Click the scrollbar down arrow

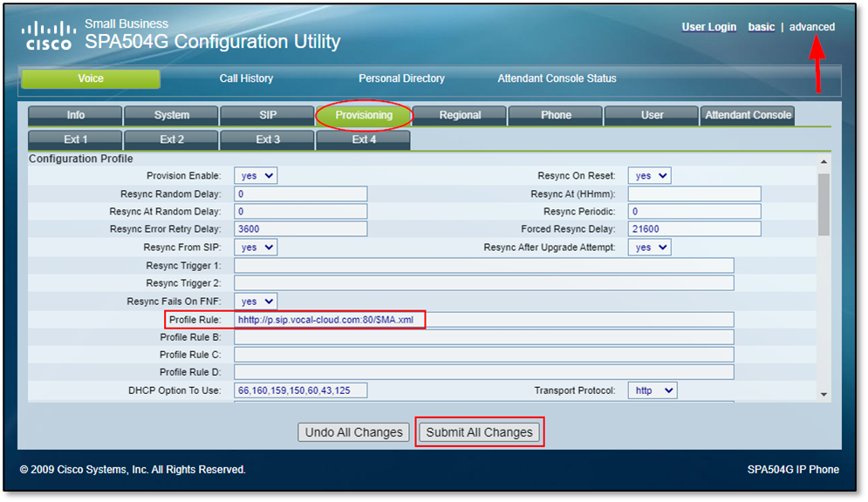coord(824,394)
